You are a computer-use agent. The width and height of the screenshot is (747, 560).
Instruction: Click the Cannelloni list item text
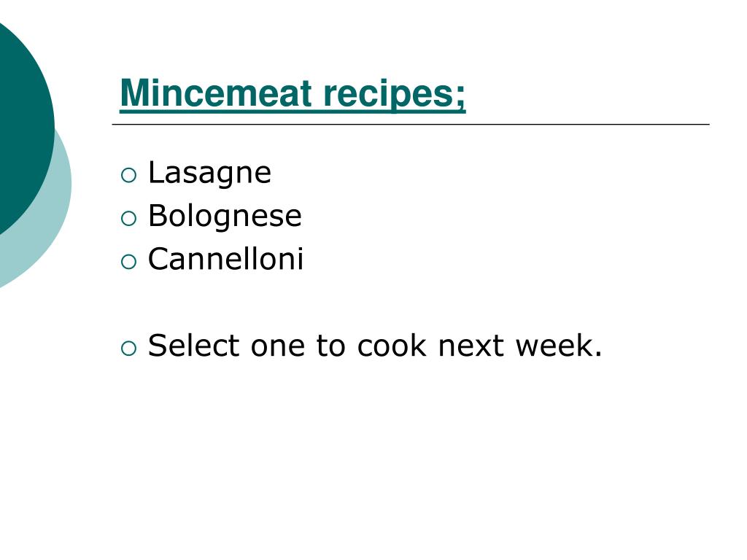pos(226,259)
